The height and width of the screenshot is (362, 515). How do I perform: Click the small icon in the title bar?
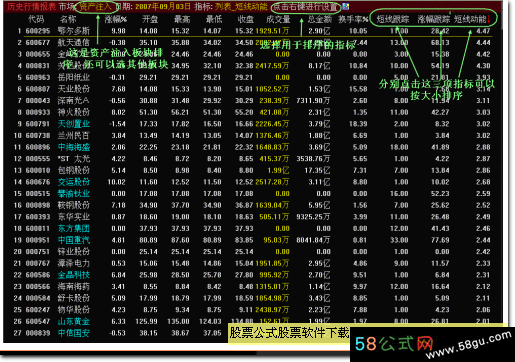tap(346, 6)
